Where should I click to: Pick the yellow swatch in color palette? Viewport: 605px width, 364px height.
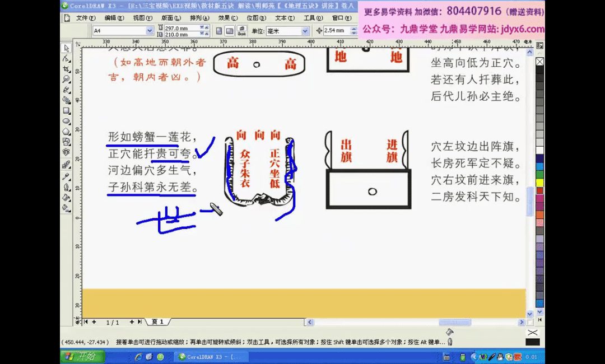(539, 182)
